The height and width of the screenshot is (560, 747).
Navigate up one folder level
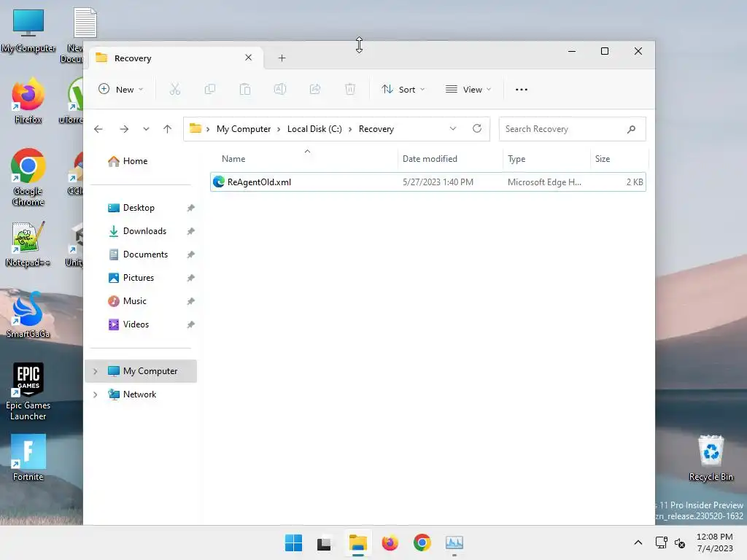pos(167,129)
